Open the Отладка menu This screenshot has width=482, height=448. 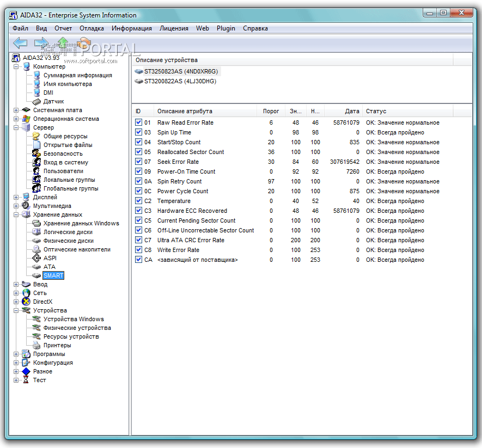point(91,28)
